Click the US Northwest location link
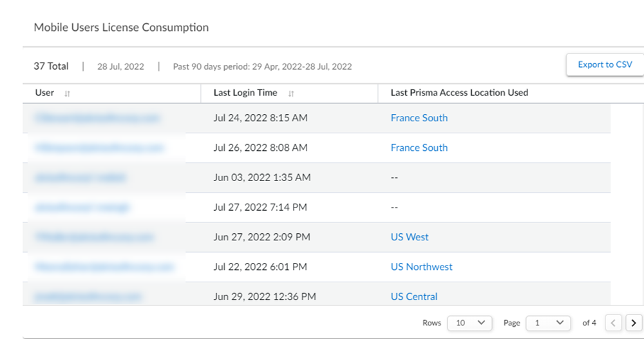 tap(421, 267)
